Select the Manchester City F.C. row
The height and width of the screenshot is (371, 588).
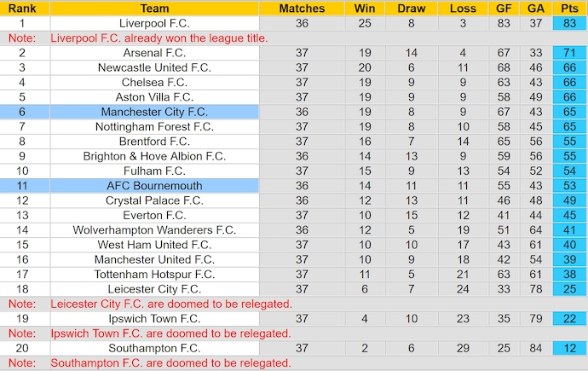(154, 112)
